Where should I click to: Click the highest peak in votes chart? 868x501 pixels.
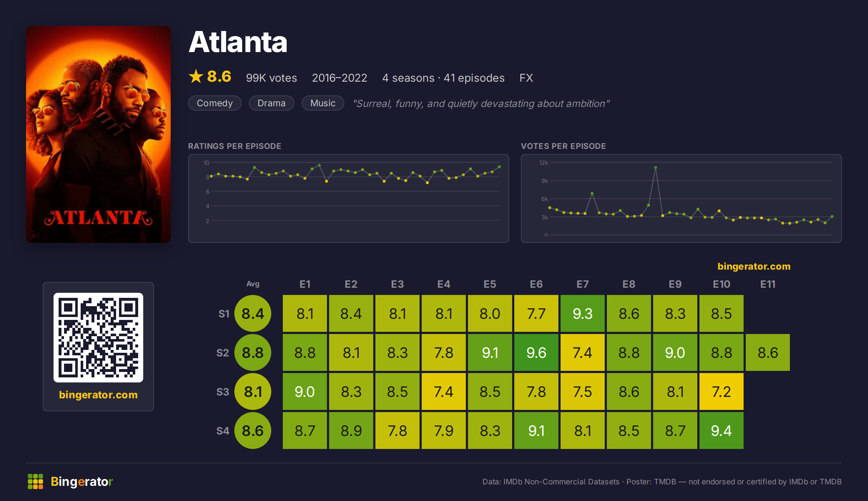point(656,168)
